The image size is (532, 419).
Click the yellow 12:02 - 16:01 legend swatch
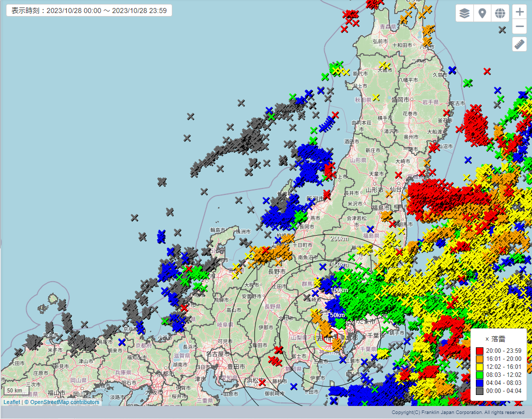click(480, 367)
